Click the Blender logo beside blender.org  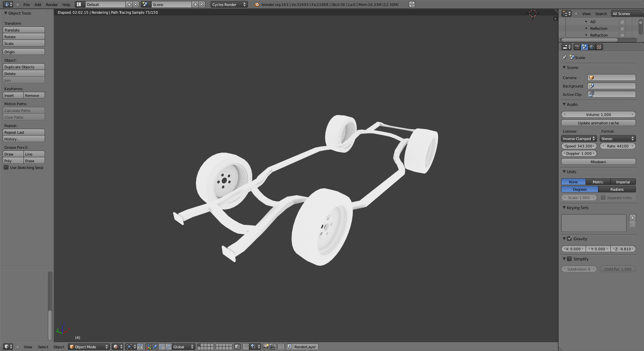point(257,4)
